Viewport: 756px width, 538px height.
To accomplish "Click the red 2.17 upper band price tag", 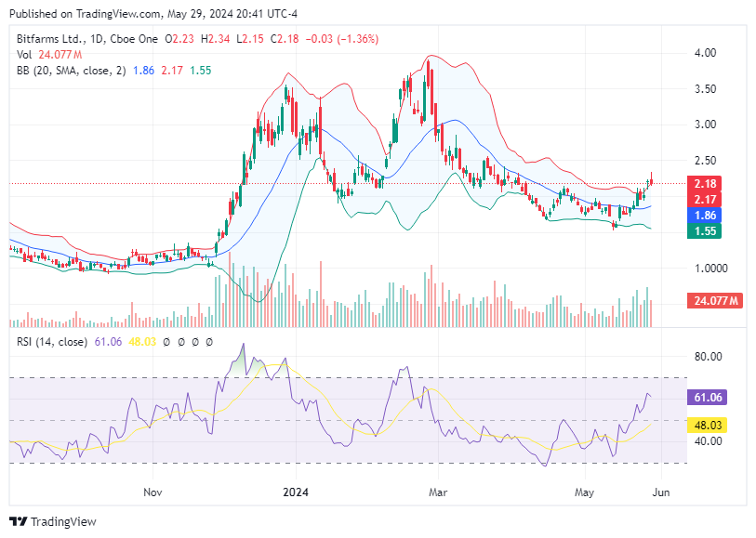I will pos(705,200).
